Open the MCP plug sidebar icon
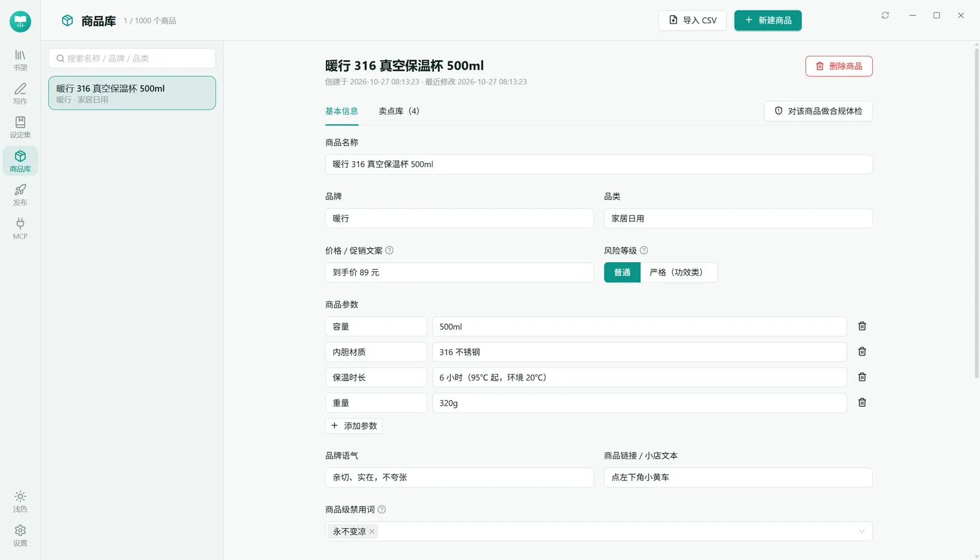This screenshot has height=560, width=980. tap(20, 229)
